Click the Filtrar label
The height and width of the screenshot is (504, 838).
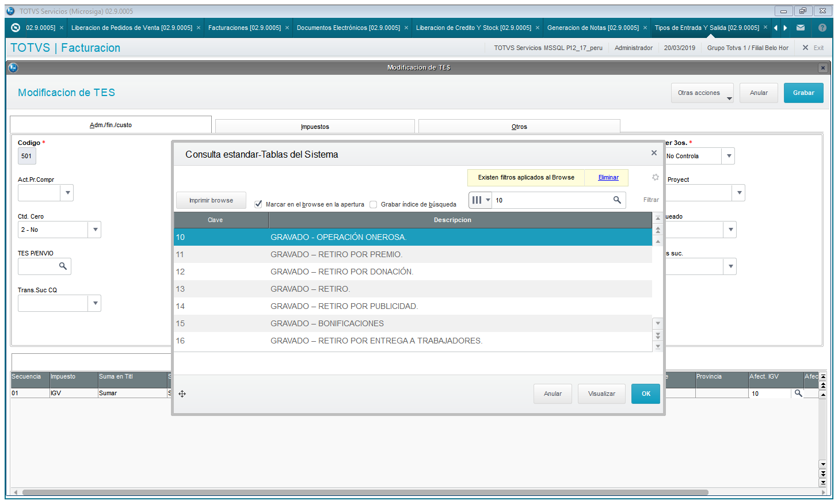point(651,200)
